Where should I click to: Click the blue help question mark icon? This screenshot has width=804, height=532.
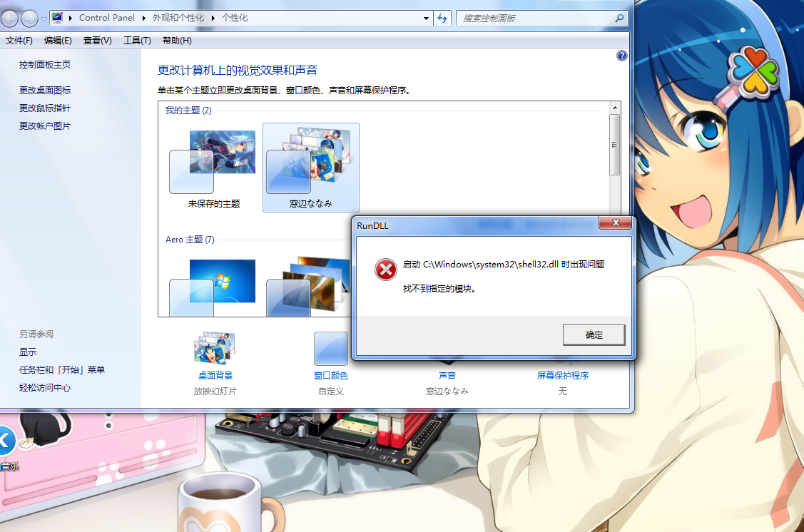pos(621,56)
